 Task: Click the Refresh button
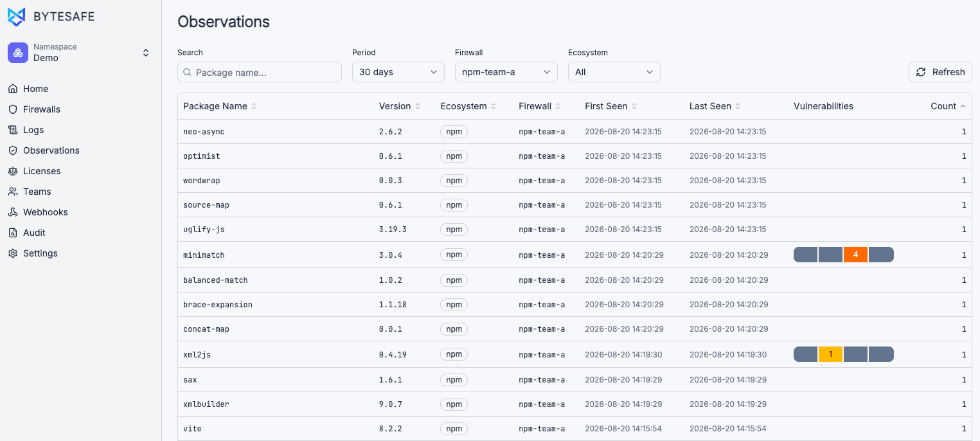[x=940, y=72]
